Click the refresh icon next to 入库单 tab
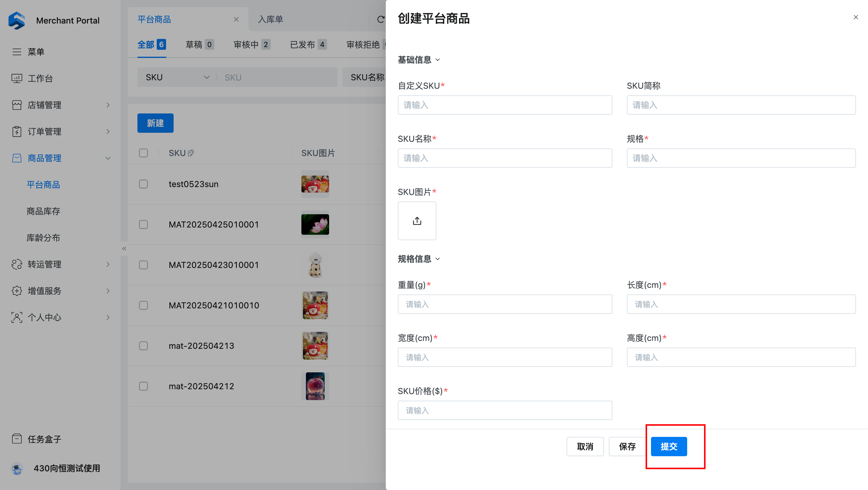The width and height of the screenshot is (868, 490). click(x=380, y=20)
